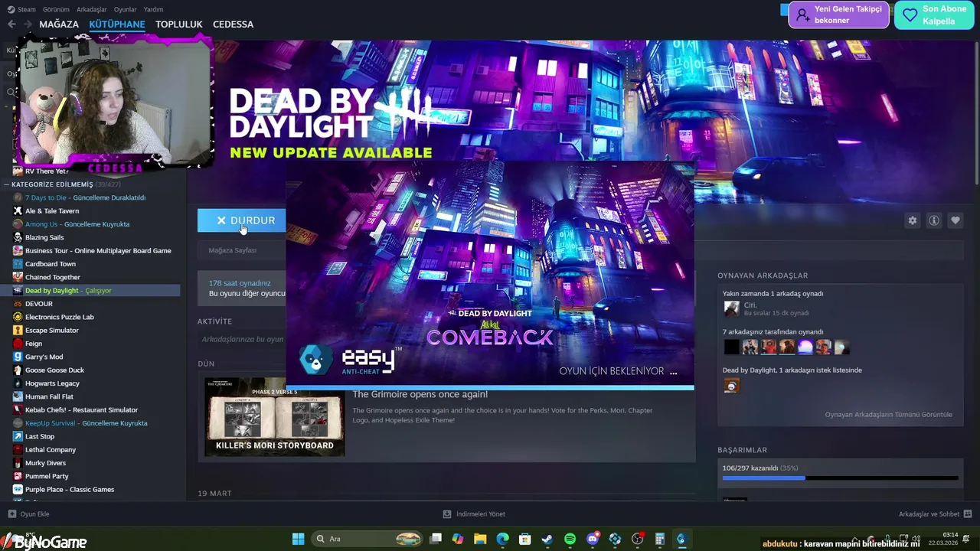
Task: Select the Escape Simulator icon
Action: coord(18,330)
